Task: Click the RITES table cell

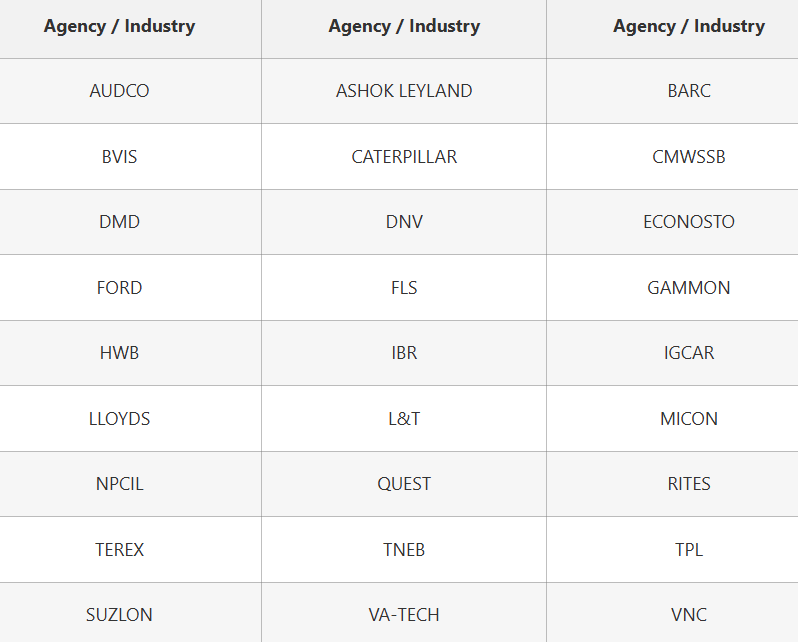Action: coord(689,484)
